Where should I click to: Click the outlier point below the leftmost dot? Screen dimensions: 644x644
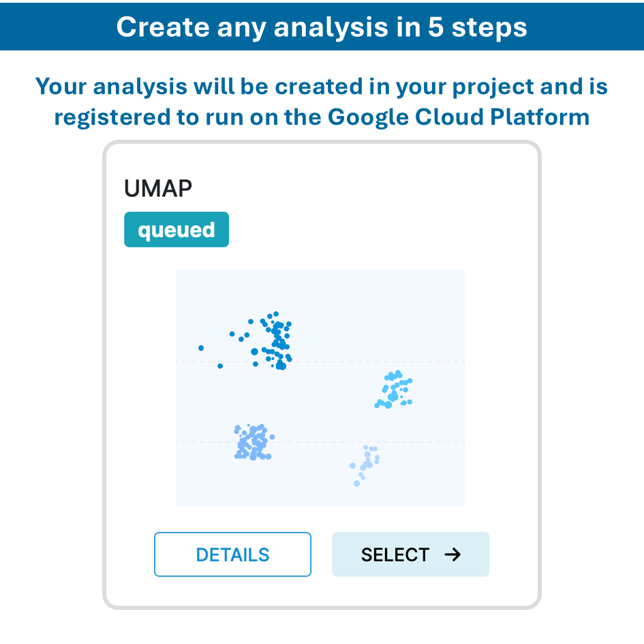(x=220, y=366)
